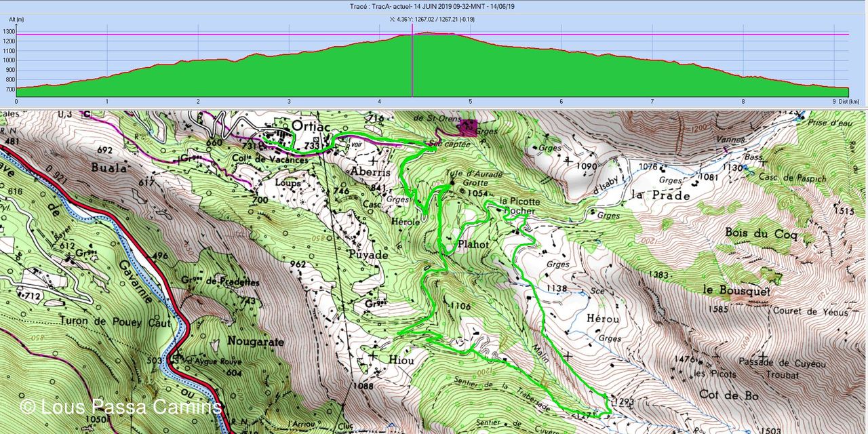Click the X/Y cursor coordinate readout
The width and height of the screenshot is (868, 434).
[432, 20]
